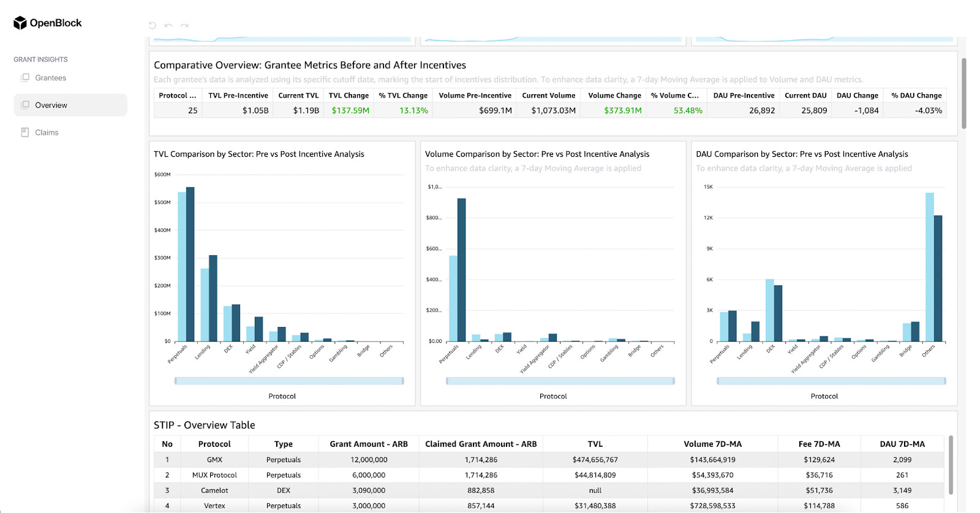This screenshot has width=980, height=513.
Task: Click the TVL Pre-Incentive column header
Action: (238, 95)
